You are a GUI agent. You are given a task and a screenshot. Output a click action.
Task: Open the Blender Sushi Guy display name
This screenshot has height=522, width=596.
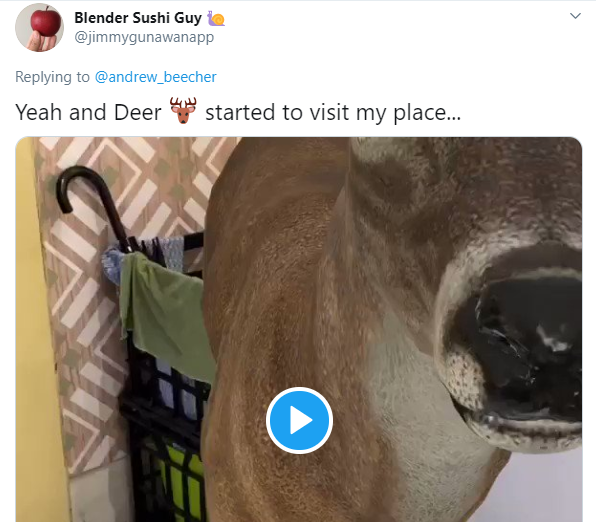[138, 18]
